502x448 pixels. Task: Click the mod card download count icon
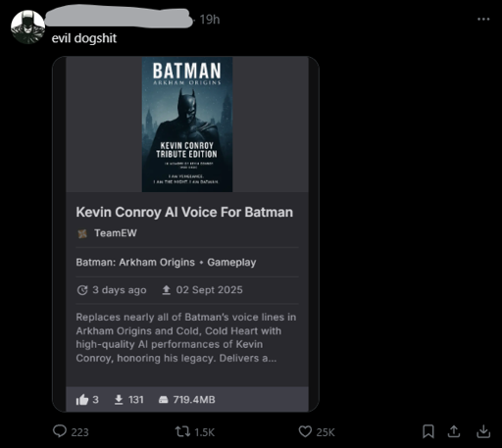click(119, 400)
